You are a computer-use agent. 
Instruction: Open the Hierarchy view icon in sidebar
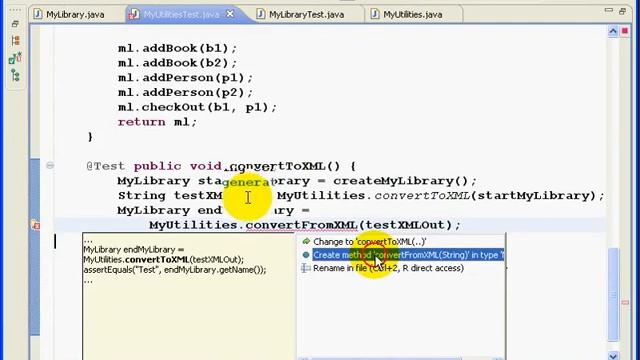15,40
